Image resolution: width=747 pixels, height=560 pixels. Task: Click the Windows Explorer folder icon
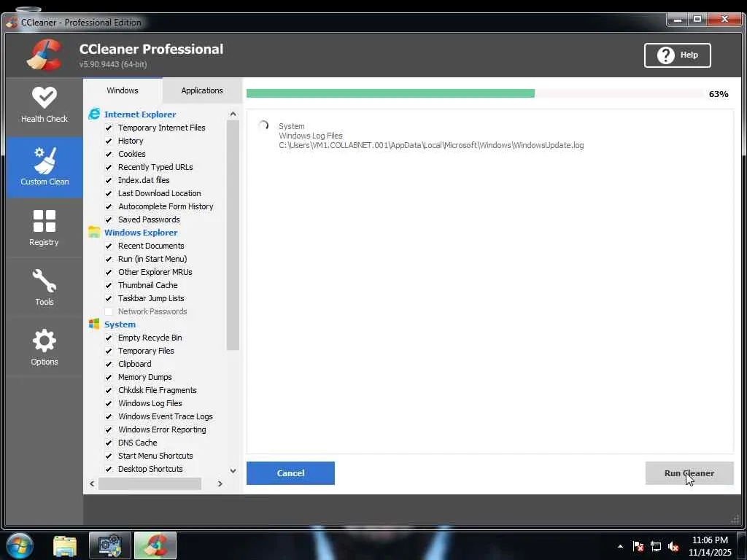(94, 232)
